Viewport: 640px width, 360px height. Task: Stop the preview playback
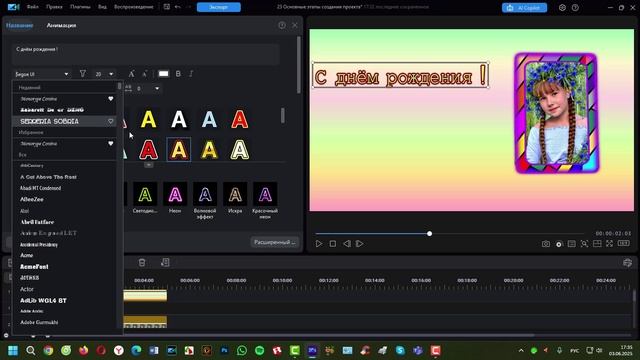point(333,244)
